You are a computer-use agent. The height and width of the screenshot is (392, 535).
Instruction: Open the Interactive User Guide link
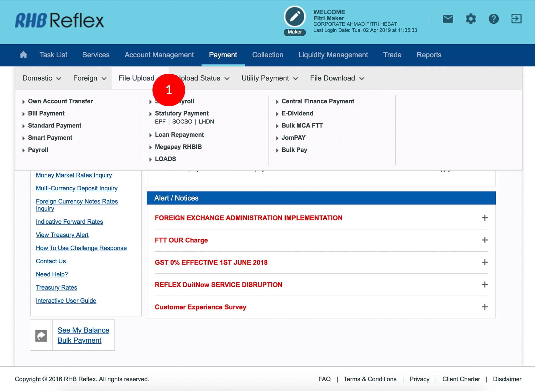tap(66, 301)
